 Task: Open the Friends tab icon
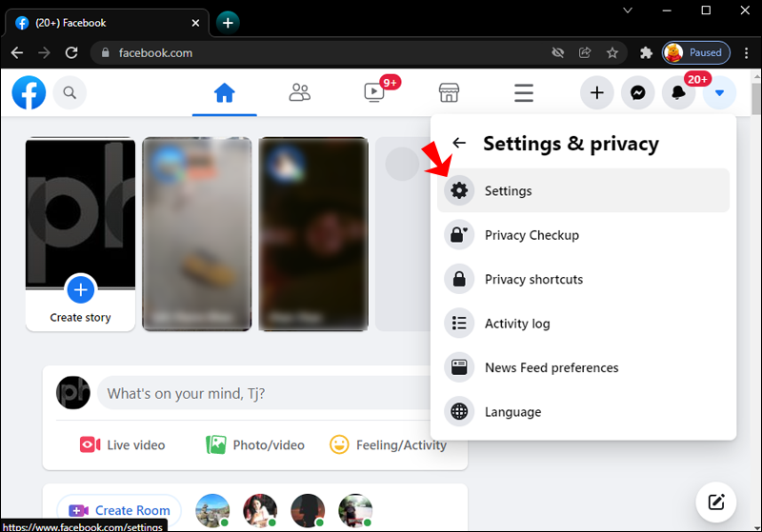point(300,92)
